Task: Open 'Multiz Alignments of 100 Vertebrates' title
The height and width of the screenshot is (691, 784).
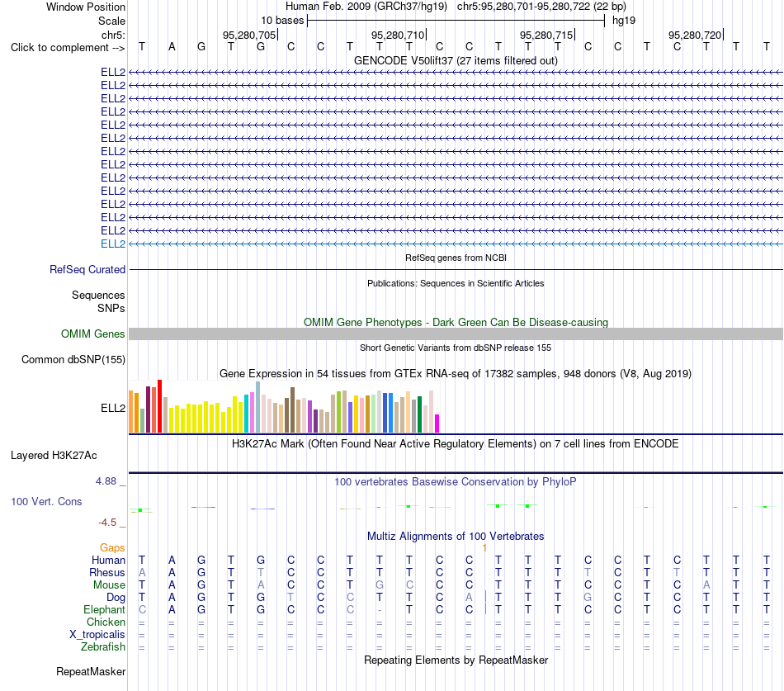Action: pos(456,537)
